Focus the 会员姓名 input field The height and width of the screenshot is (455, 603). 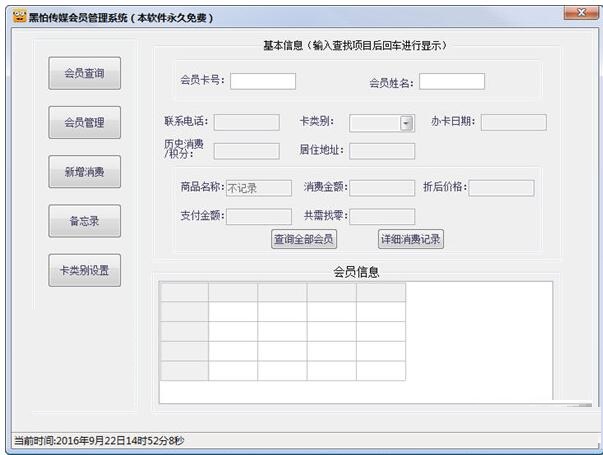click(452, 81)
